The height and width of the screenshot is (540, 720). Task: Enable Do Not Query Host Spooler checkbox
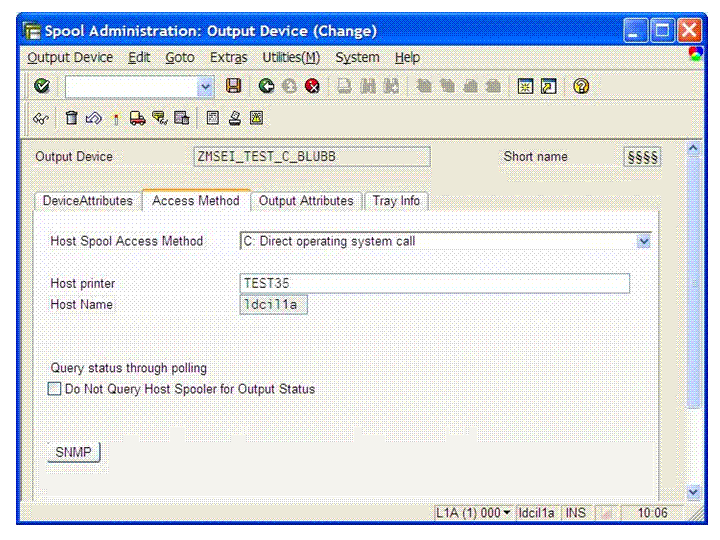55,389
